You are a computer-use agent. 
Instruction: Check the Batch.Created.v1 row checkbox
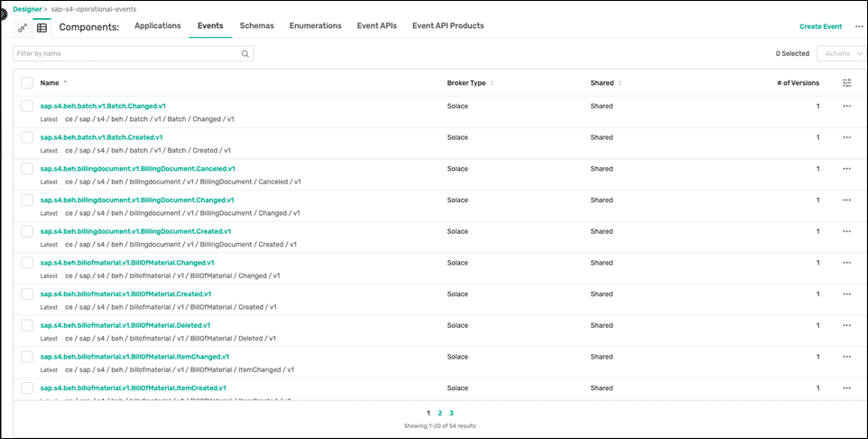click(x=27, y=137)
